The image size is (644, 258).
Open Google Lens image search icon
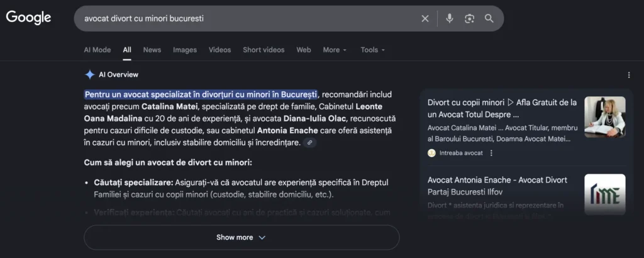point(469,18)
